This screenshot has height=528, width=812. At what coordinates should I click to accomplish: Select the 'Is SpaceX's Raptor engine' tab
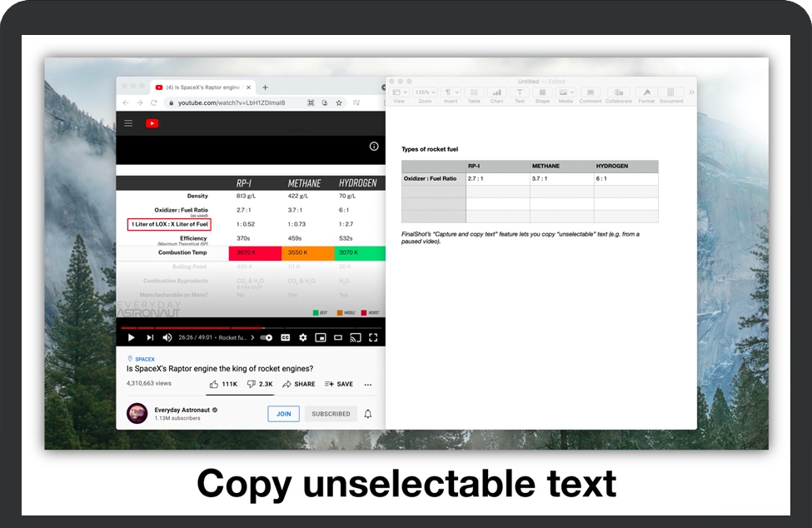(x=202, y=87)
